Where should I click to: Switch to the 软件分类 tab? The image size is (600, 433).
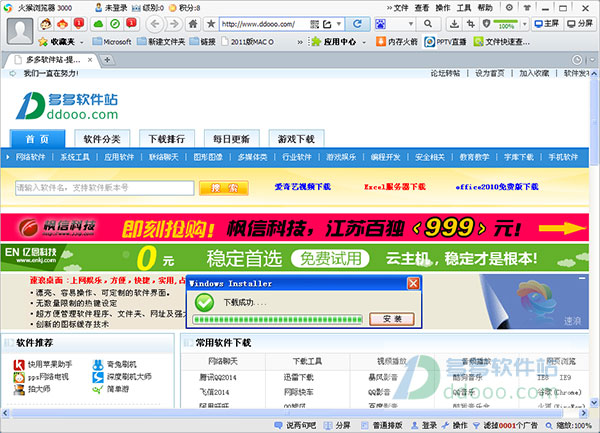point(102,139)
